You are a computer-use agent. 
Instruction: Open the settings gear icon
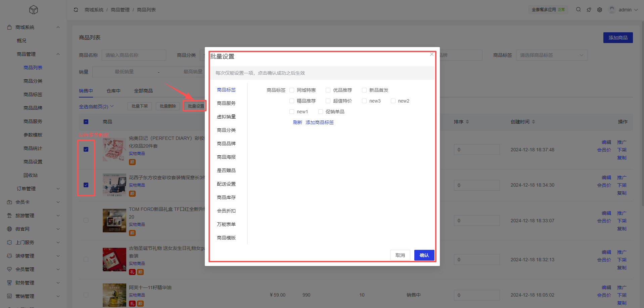(x=600, y=10)
